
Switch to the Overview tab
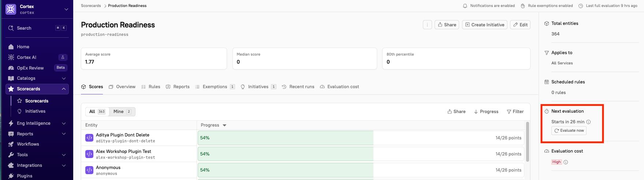(x=122, y=87)
